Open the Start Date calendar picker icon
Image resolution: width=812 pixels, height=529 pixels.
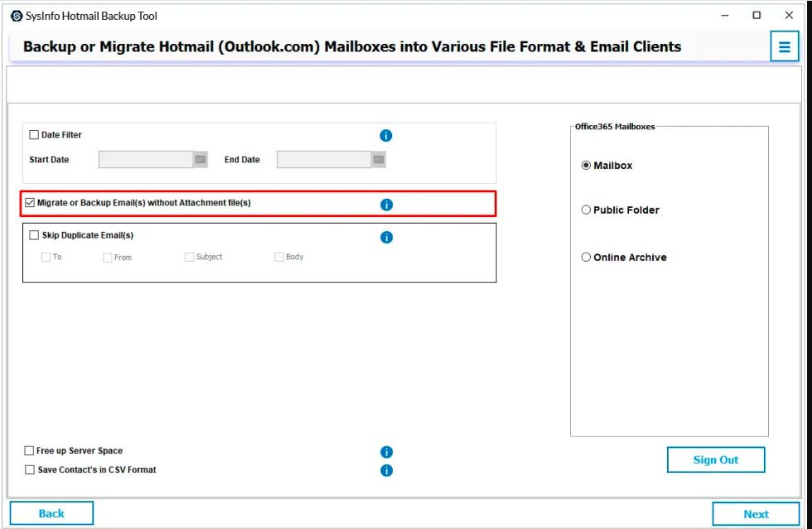[201, 160]
